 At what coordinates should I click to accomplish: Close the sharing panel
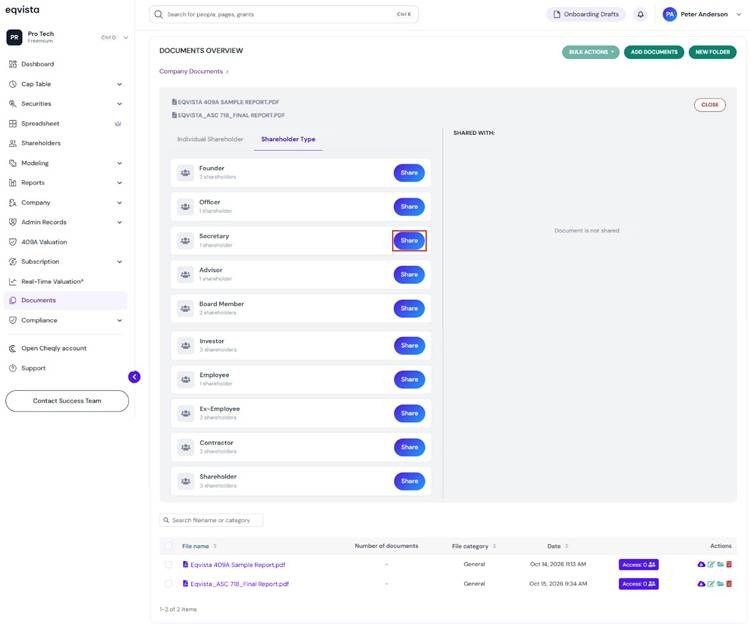click(x=709, y=105)
